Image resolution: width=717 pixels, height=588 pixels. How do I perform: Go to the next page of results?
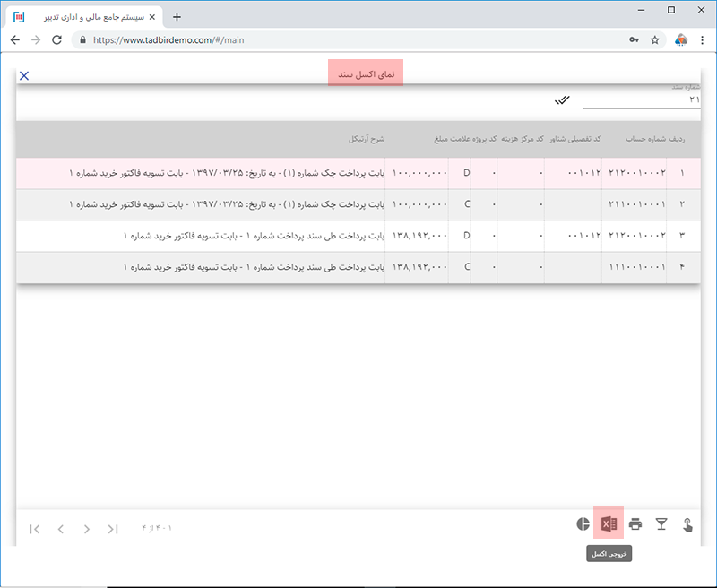click(87, 529)
